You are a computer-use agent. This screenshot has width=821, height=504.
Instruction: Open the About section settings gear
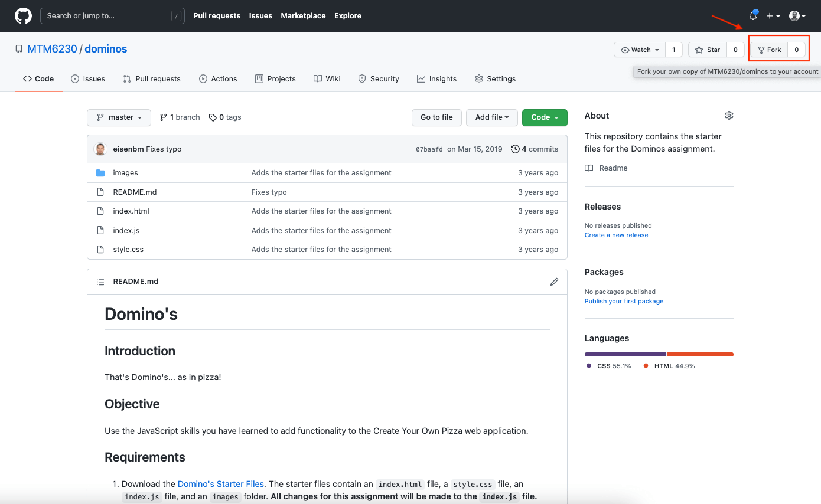pyautogui.click(x=729, y=115)
